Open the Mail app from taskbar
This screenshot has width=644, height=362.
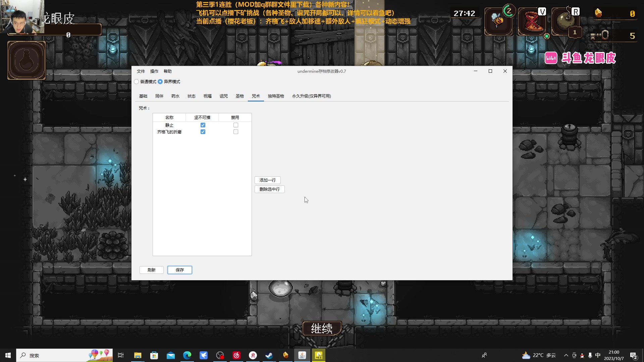(171, 355)
